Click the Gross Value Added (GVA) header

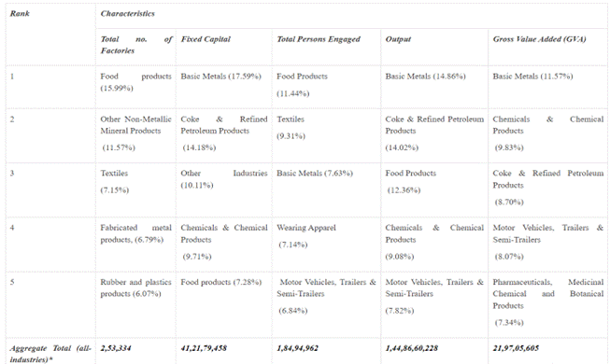tap(539, 39)
